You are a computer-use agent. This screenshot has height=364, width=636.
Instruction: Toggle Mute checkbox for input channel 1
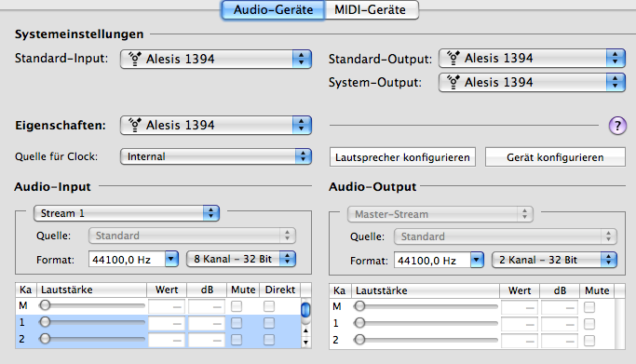point(237,323)
